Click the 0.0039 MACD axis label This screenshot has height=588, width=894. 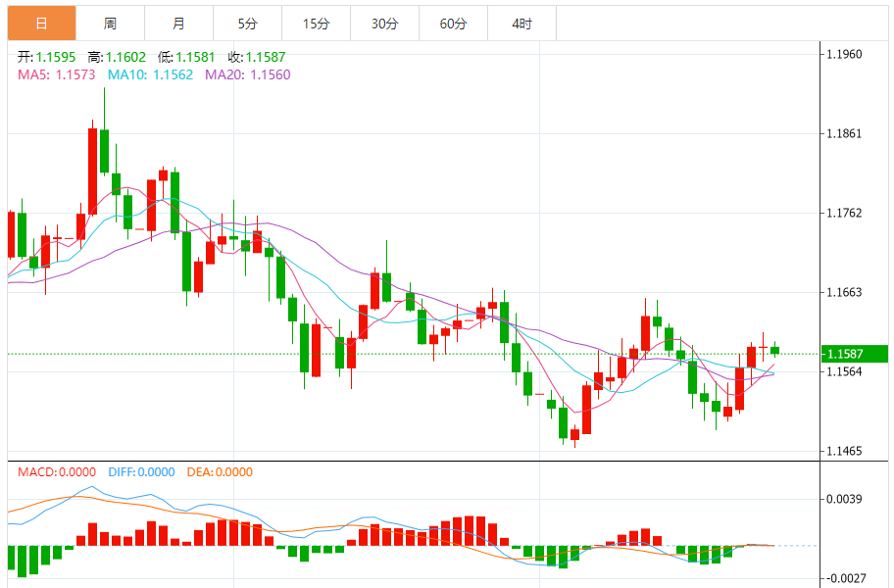point(844,499)
